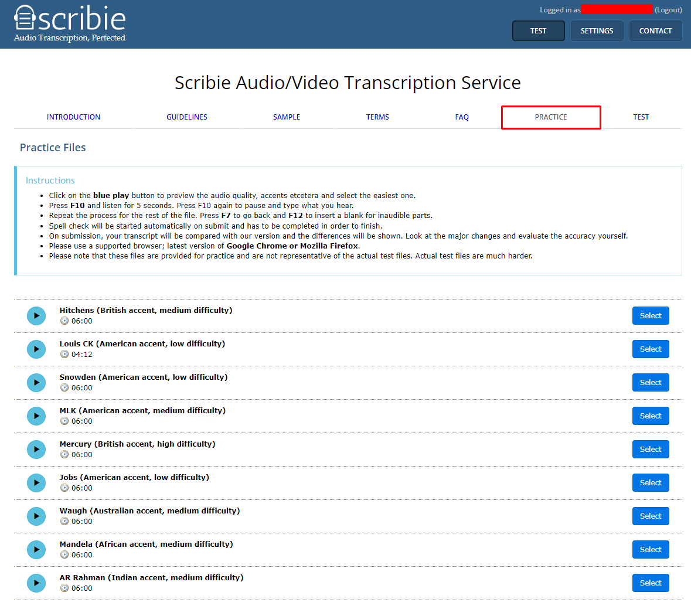
Task: Click the Audio Transcription, Perfected tagline
Action: pos(70,38)
